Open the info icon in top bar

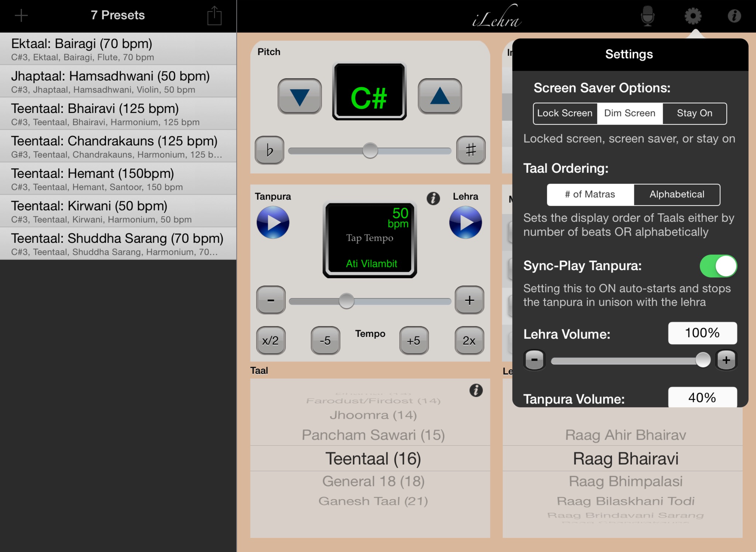[734, 16]
